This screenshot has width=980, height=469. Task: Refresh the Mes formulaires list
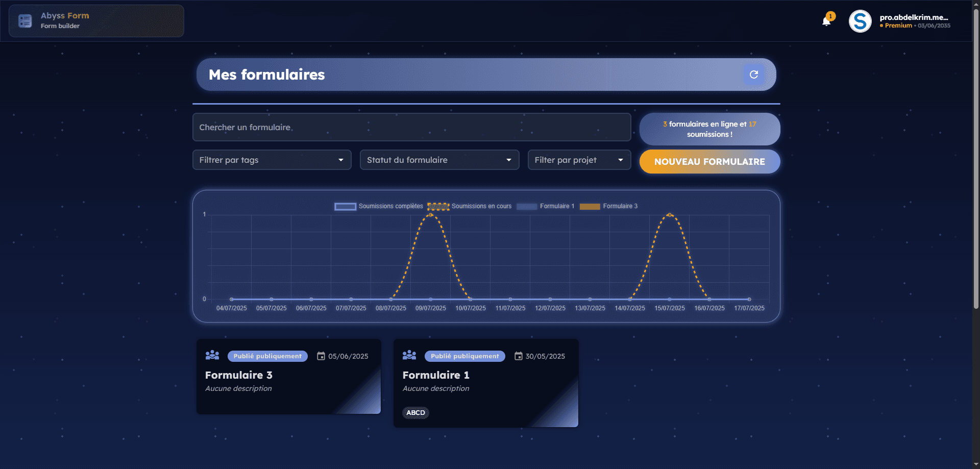754,75
